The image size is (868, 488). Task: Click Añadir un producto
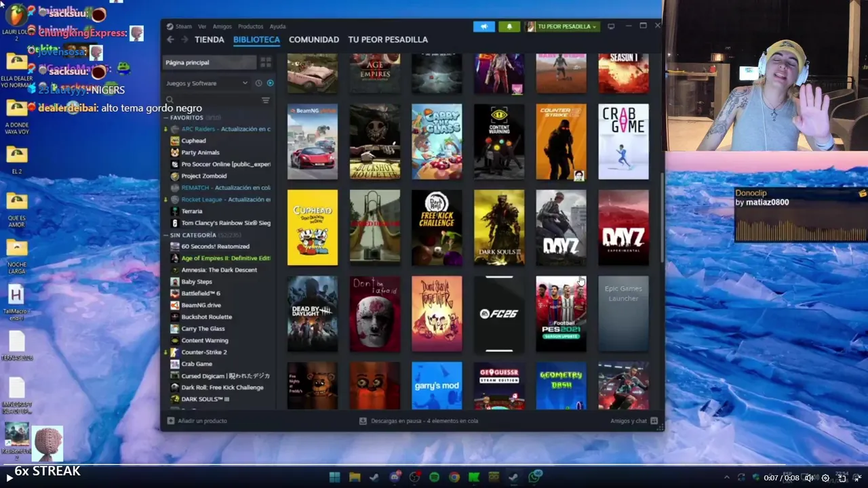point(197,421)
